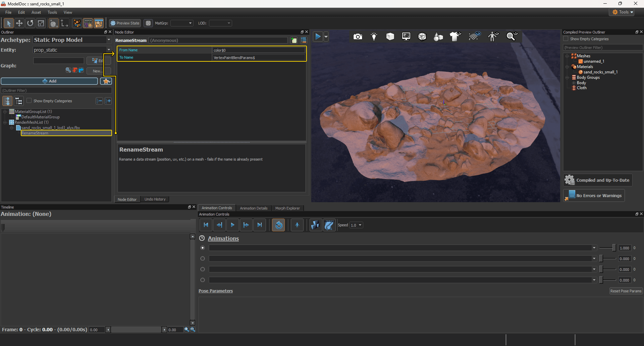Screen dimensions: 644x346
Task: Click the No Errors or Warnings button
Action: (594, 195)
